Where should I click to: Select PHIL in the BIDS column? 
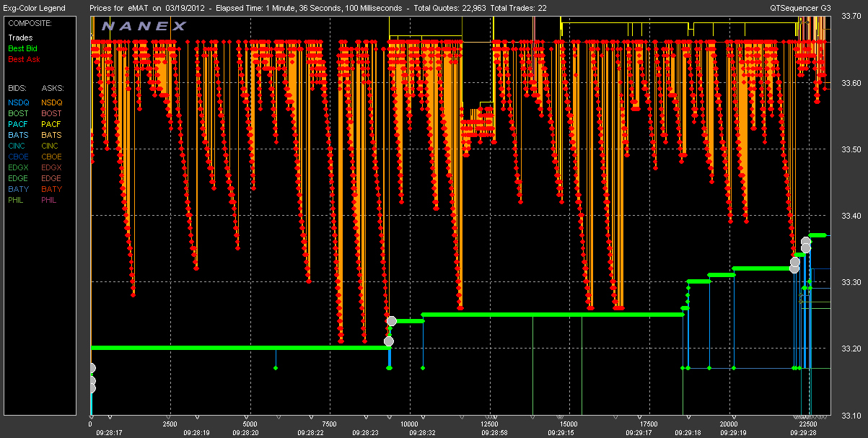(17, 200)
